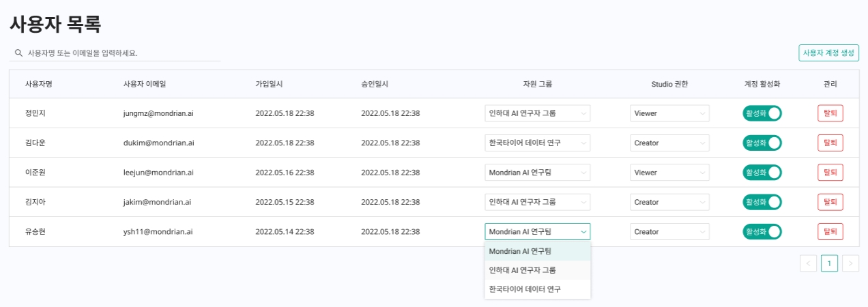Open 김지아's resource group dropdown
This screenshot has width=868, height=307.
537,202
